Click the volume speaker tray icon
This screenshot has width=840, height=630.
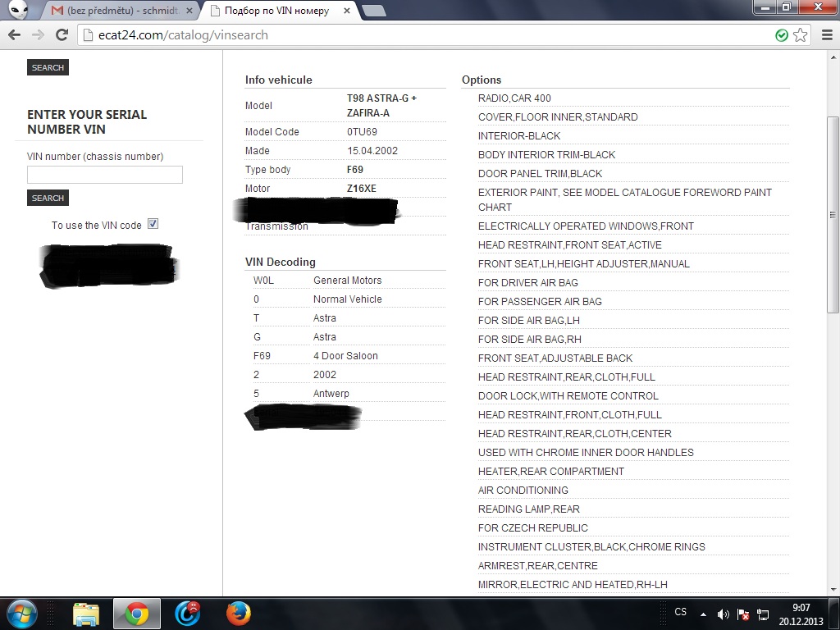(723, 614)
